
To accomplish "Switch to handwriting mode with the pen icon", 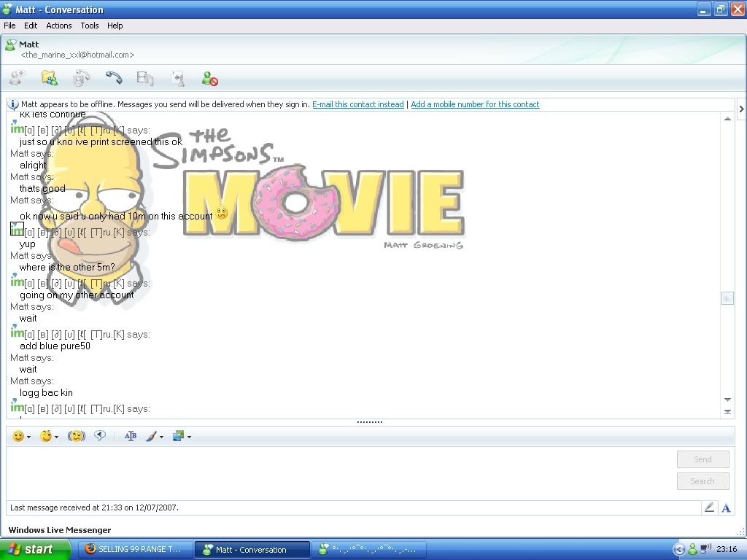I will tap(708, 507).
